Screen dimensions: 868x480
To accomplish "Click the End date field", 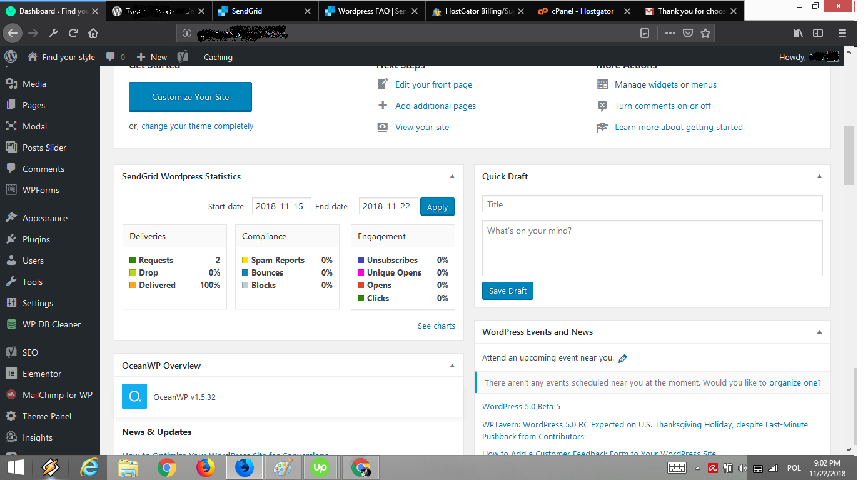I will [388, 206].
